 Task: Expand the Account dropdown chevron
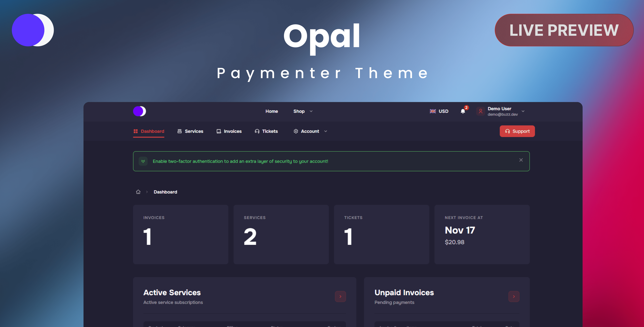tap(325, 131)
